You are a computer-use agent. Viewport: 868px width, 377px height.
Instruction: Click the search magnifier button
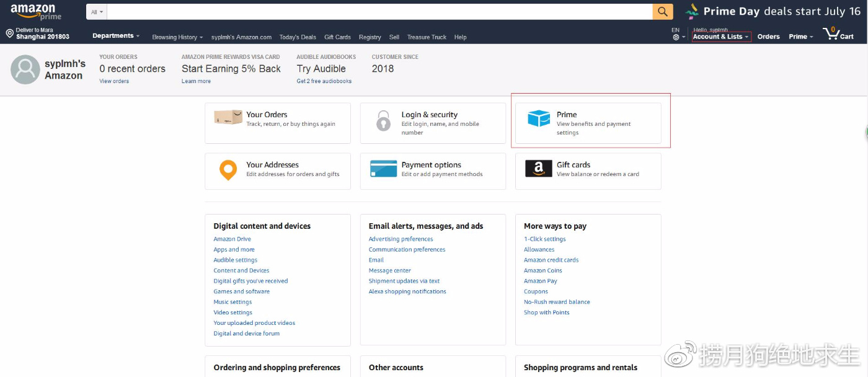coord(662,11)
